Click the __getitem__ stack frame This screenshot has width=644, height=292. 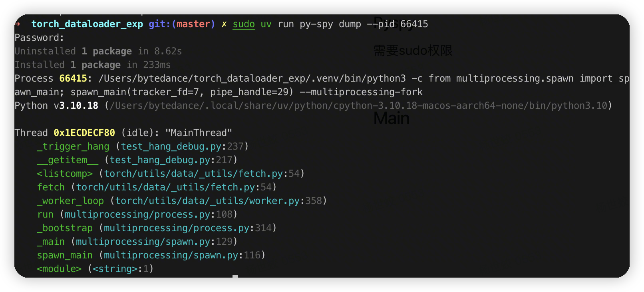click(x=68, y=160)
